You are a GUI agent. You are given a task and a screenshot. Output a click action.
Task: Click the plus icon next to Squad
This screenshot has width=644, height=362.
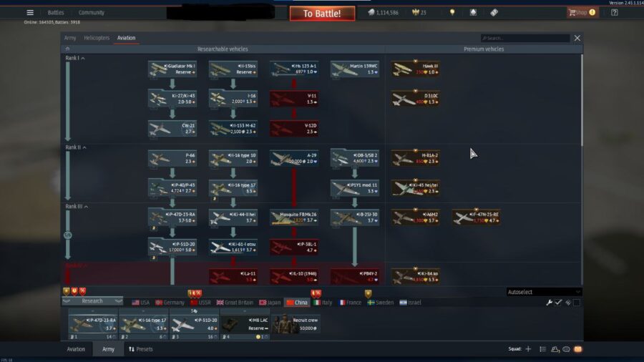click(528, 349)
